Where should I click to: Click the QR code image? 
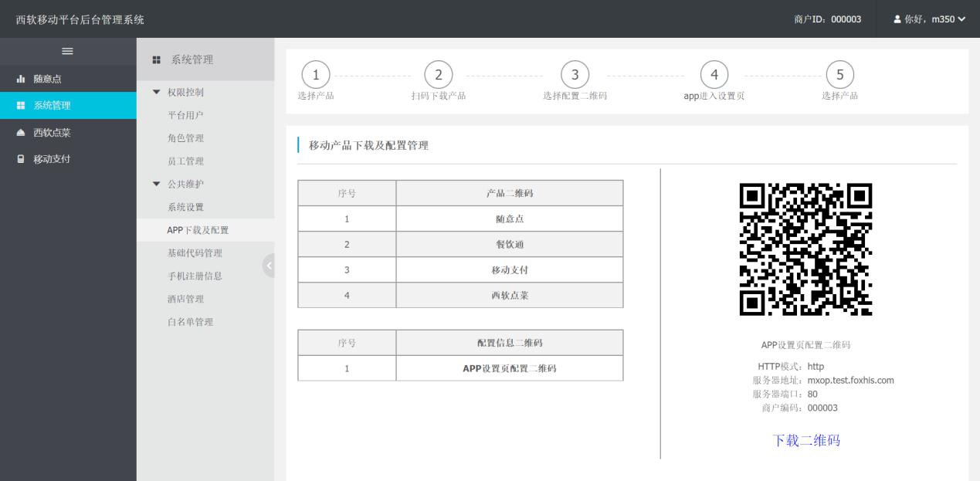tap(806, 249)
